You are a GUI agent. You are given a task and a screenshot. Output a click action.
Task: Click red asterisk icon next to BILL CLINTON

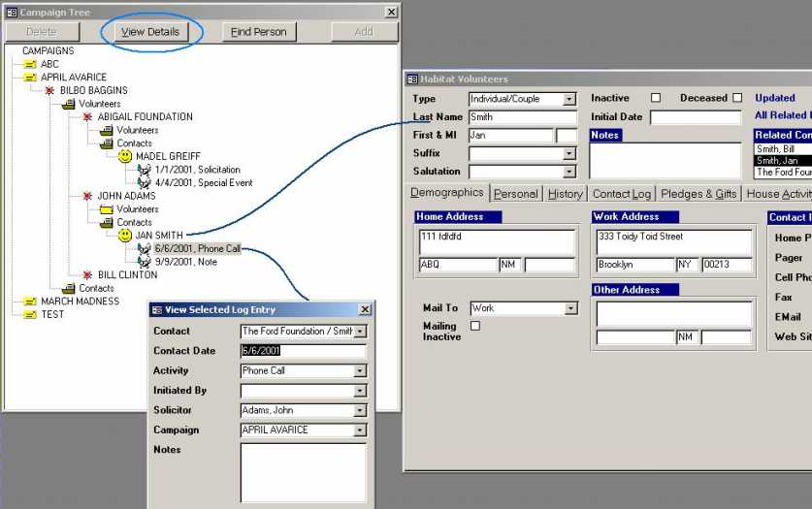click(87, 275)
